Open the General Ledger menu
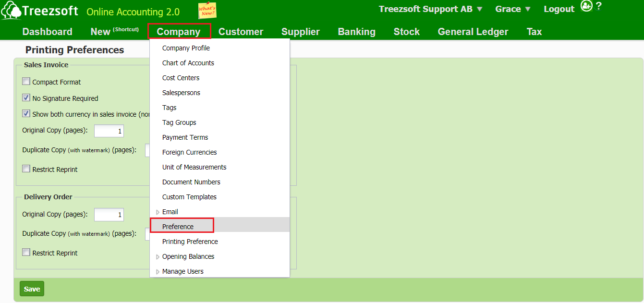The image size is (644, 303). (x=473, y=32)
